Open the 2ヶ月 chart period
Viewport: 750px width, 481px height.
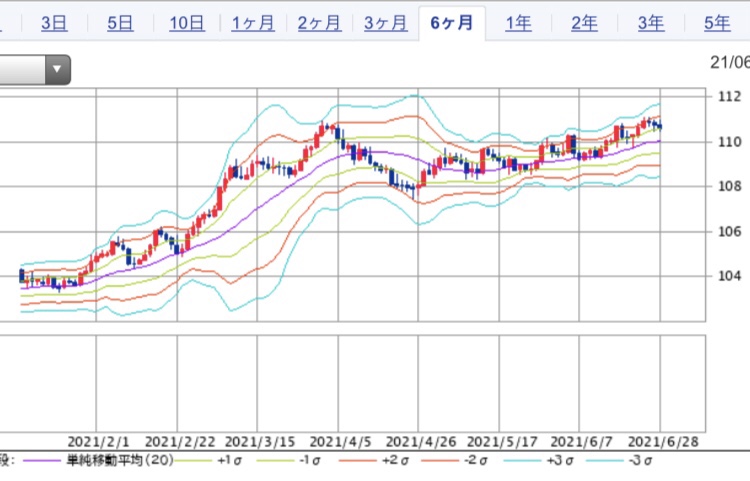[320, 23]
